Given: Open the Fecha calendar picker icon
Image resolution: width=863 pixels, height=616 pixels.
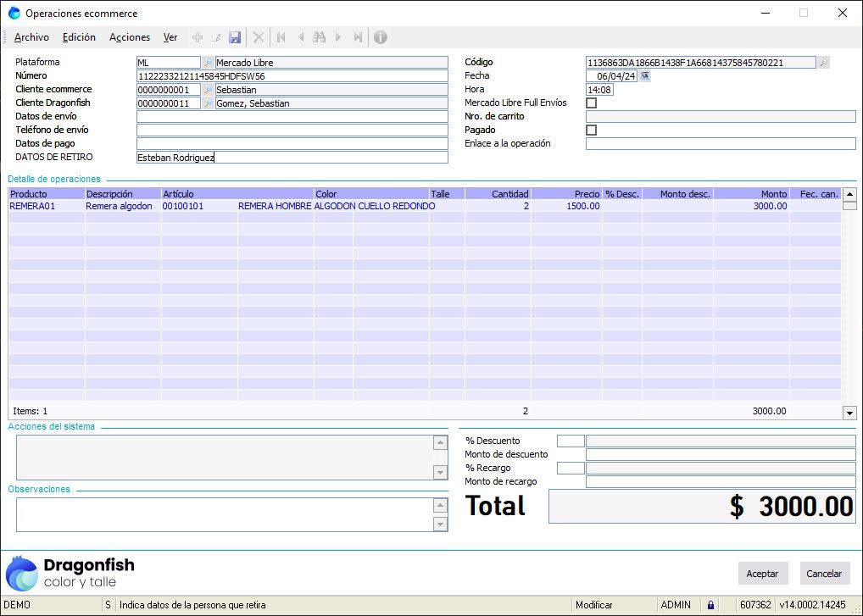Looking at the screenshot, I should coord(645,76).
